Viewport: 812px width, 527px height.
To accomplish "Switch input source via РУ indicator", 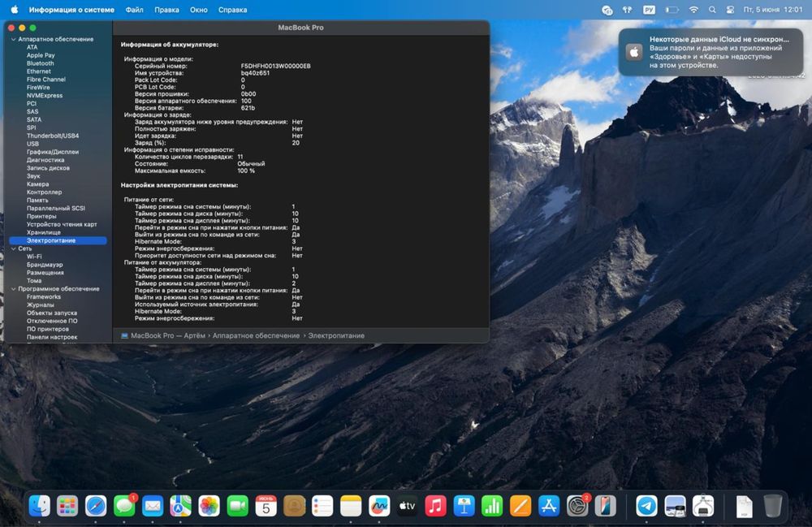I will (649, 9).
